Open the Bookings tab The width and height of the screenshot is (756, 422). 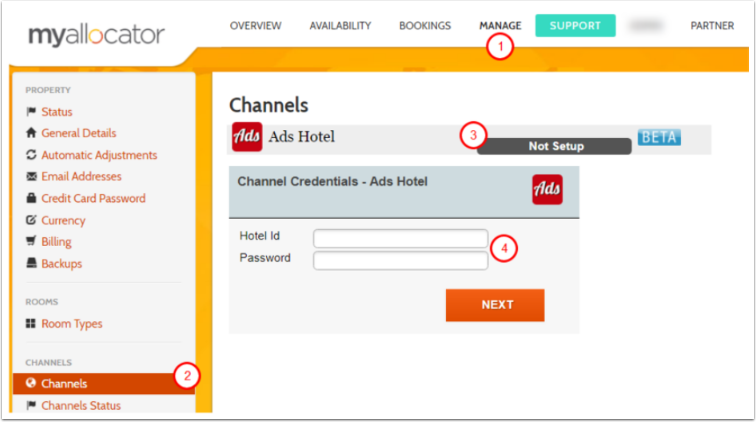(425, 26)
